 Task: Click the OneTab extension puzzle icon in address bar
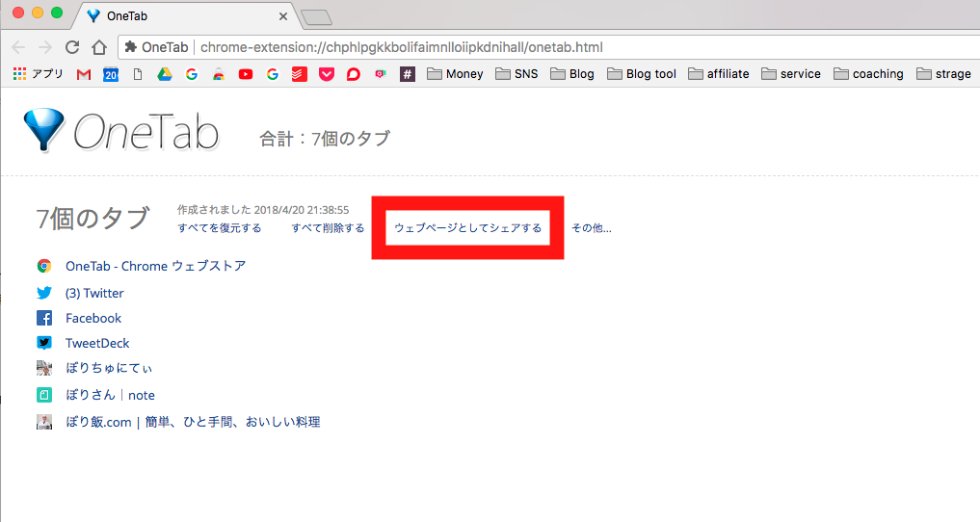click(131, 47)
